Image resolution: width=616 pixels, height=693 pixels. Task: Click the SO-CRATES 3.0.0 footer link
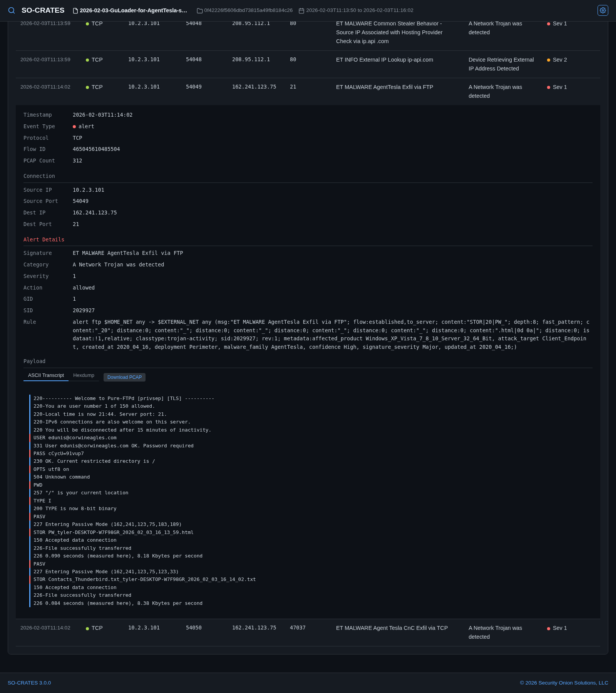(29, 683)
